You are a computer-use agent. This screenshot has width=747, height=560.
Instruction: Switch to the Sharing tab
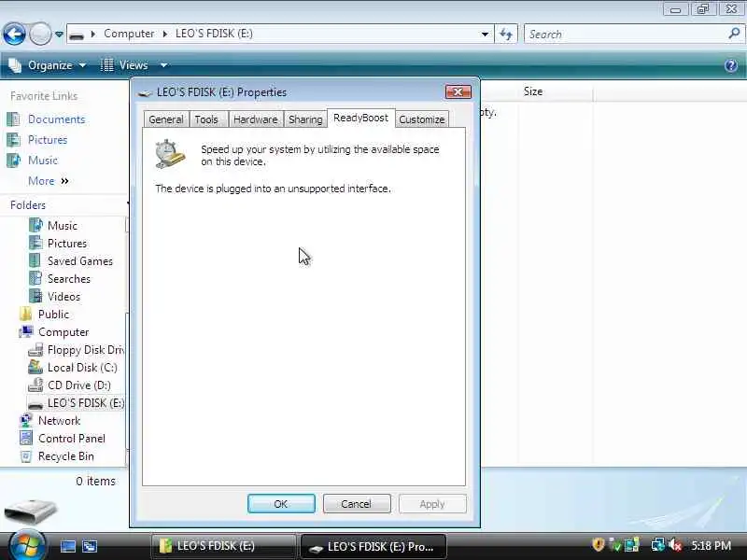point(305,119)
